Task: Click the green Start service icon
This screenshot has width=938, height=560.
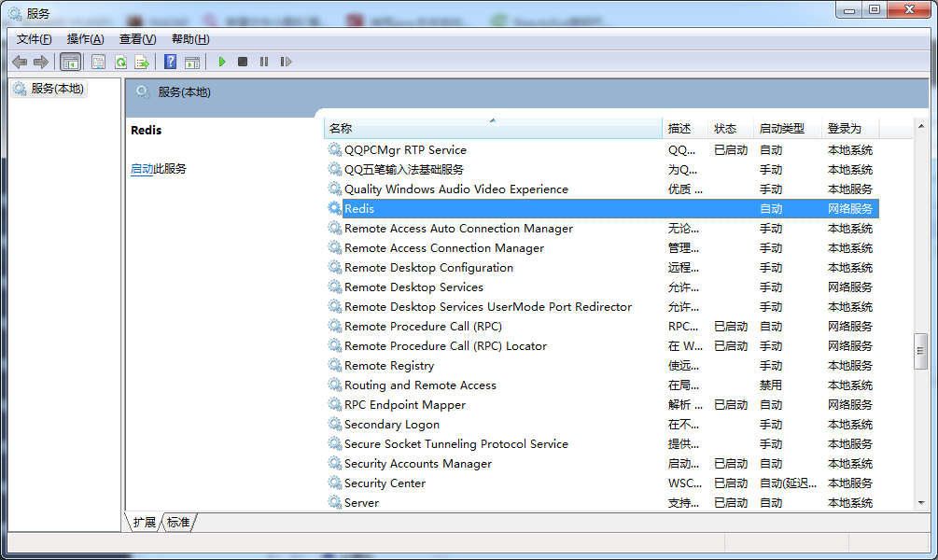Action: coord(222,62)
